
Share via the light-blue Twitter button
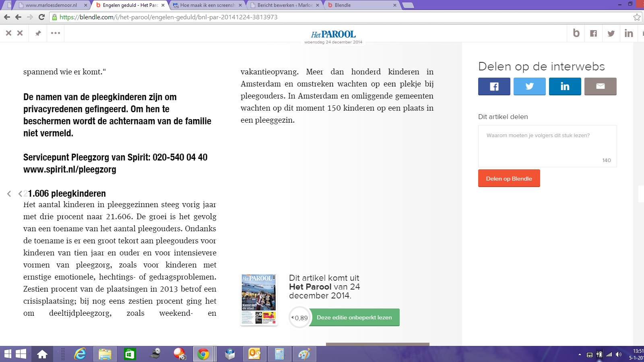click(529, 86)
